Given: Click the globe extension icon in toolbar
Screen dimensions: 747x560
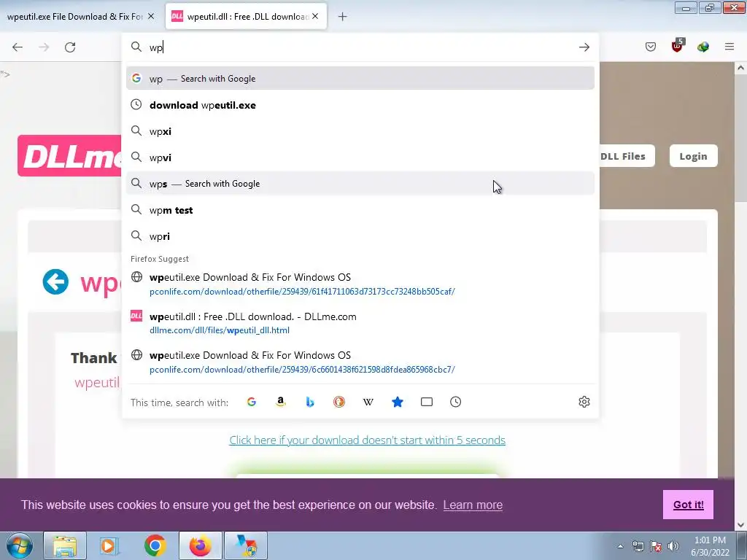Looking at the screenshot, I should click(x=703, y=47).
